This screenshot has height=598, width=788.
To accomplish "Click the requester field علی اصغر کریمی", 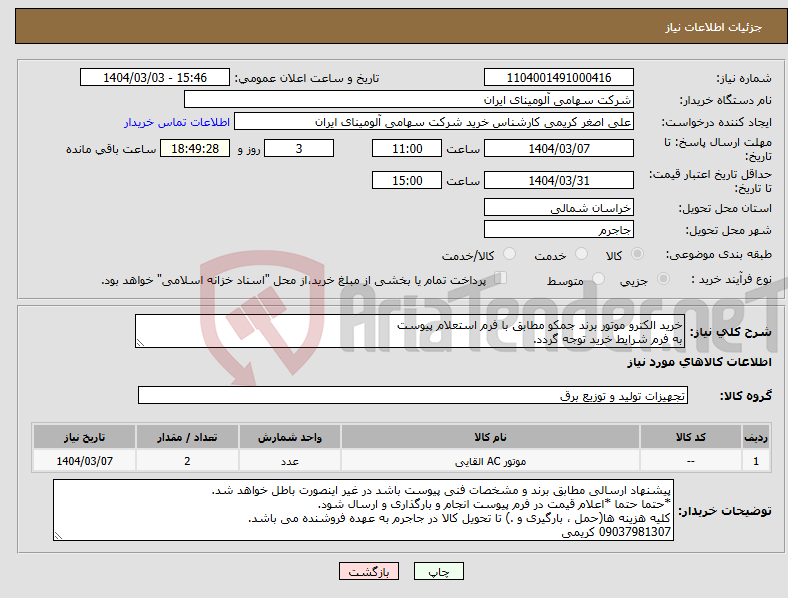I will [434, 122].
